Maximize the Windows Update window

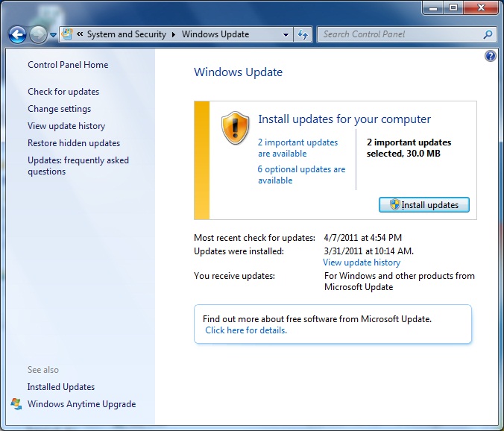pos(453,7)
